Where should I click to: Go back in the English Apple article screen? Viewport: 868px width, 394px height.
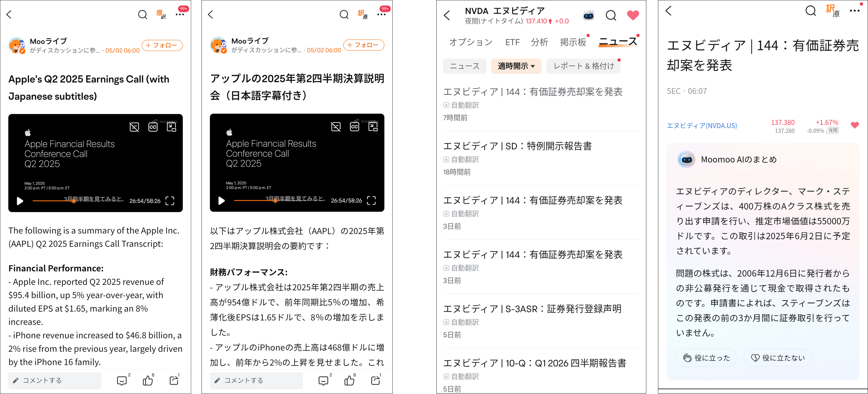pos(9,14)
